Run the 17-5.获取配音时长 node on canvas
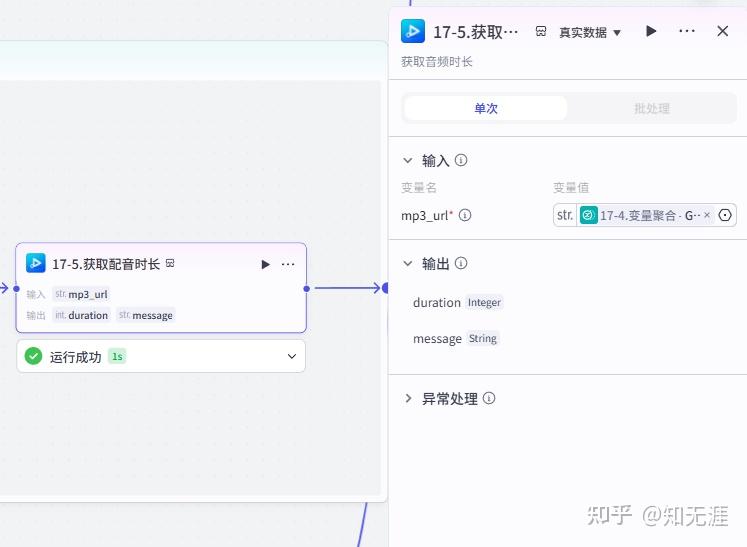This screenshot has width=747, height=547. click(265, 264)
